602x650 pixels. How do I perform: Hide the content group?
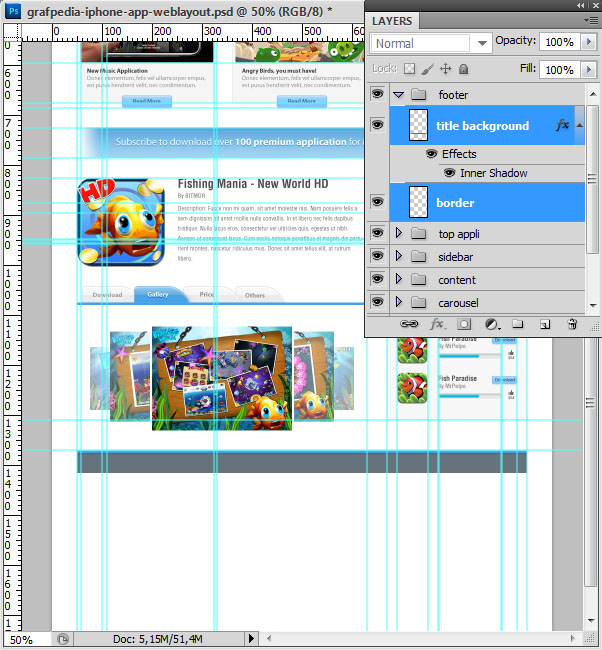click(x=377, y=279)
